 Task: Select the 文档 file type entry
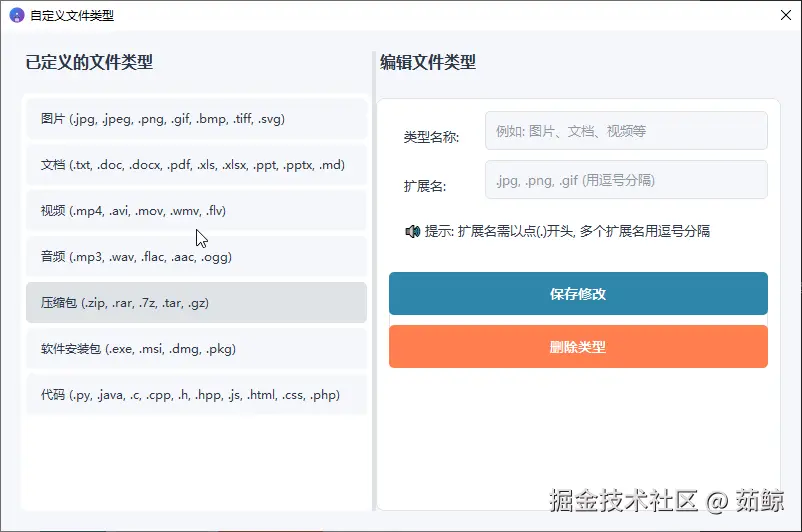(x=196, y=165)
